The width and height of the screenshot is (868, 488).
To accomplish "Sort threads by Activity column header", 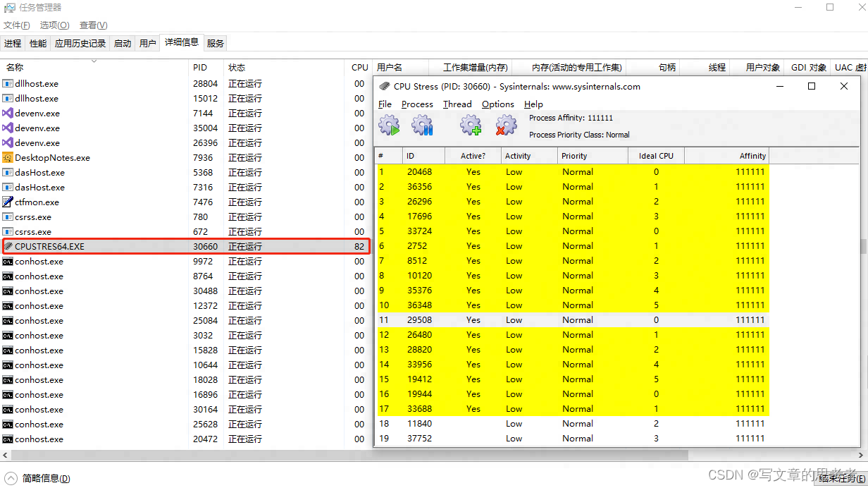I will tap(529, 156).
